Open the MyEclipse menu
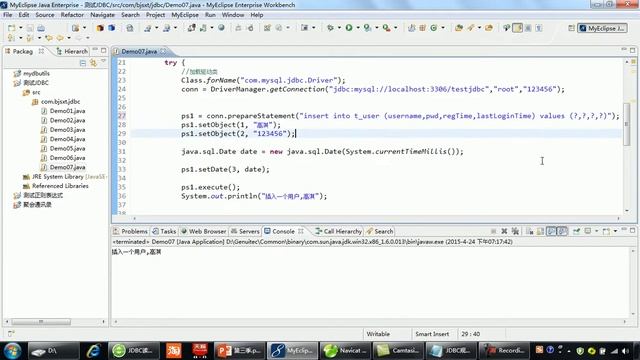 coord(184,15)
